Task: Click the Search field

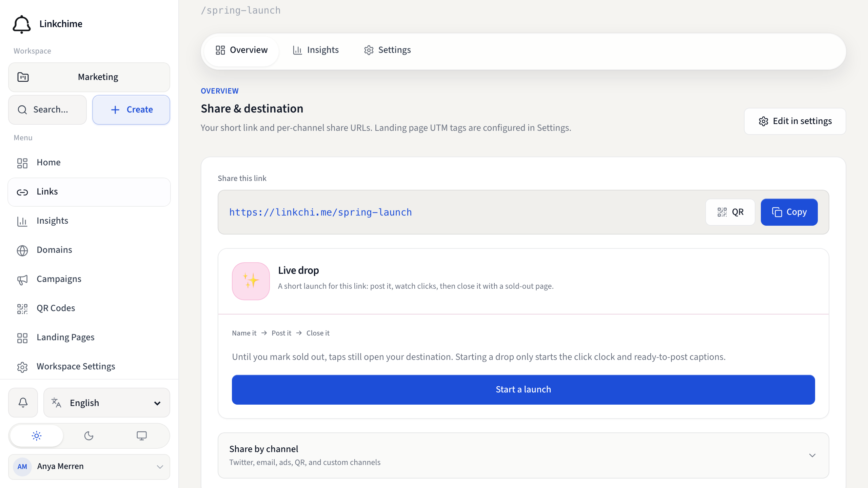Action: pyautogui.click(x=47, y=110)
